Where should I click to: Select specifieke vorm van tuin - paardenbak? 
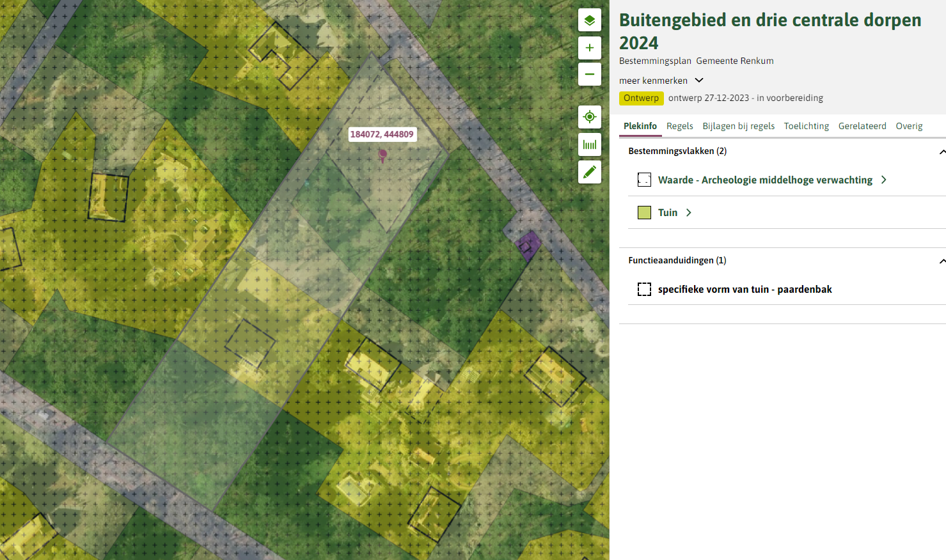(x=745, y=289)
